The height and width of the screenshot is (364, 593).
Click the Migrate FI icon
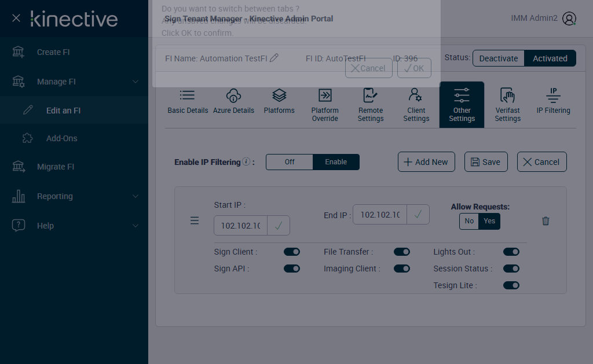pyautogui.click(x=19, y=167)
